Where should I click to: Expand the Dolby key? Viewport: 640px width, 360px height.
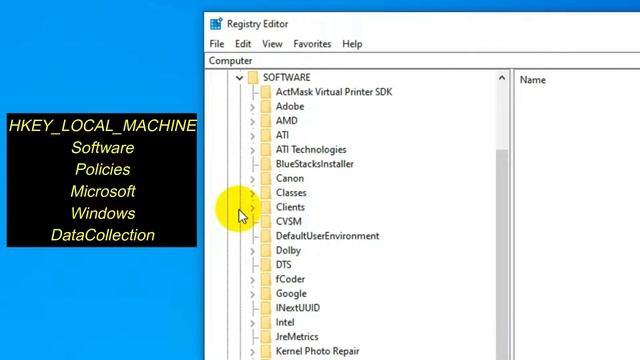[x=252, y=251]
